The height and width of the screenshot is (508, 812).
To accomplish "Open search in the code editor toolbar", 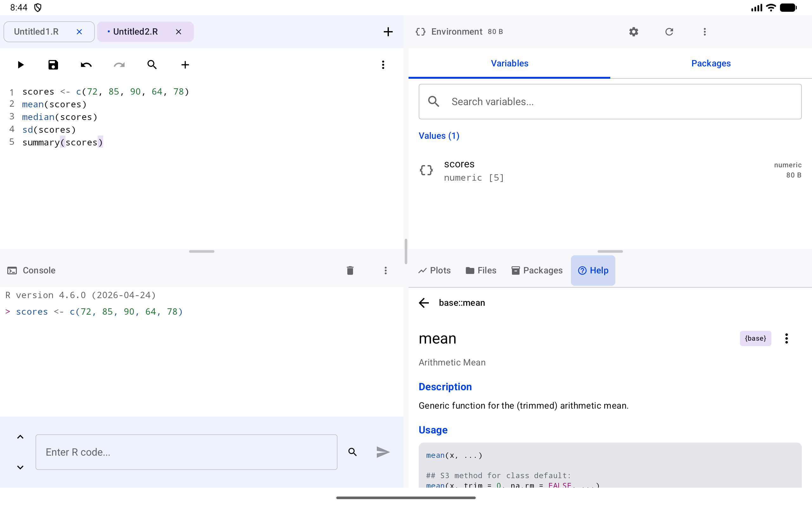I will pyautogui.click(x=152, y=65).
